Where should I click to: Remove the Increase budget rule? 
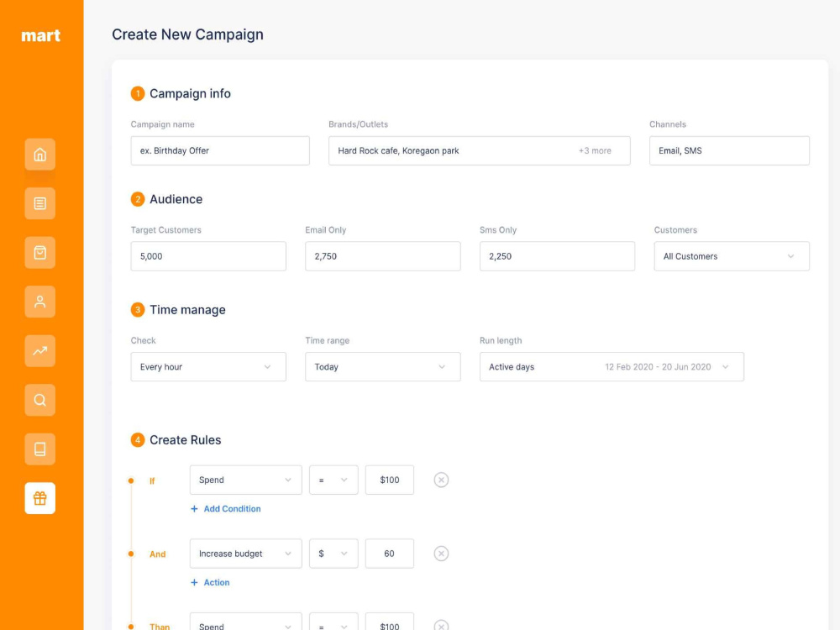[441, 554]
